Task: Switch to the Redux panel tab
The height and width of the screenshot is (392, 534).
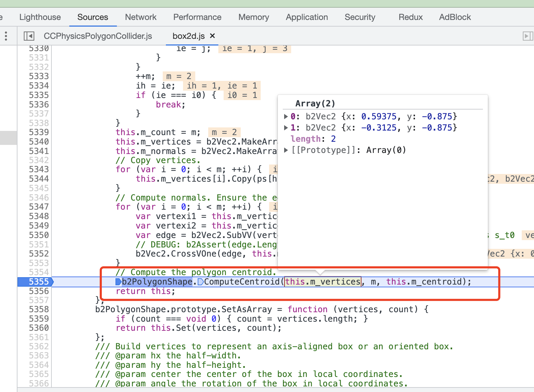Action: [410, 17]
